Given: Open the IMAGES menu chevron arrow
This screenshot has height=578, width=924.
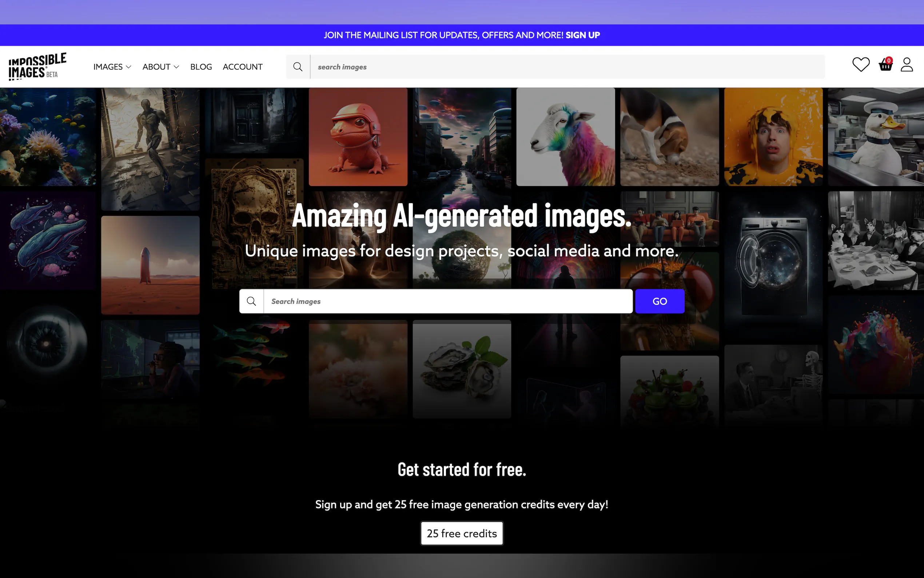Looking at the screenshot, I should click(129, 67).
